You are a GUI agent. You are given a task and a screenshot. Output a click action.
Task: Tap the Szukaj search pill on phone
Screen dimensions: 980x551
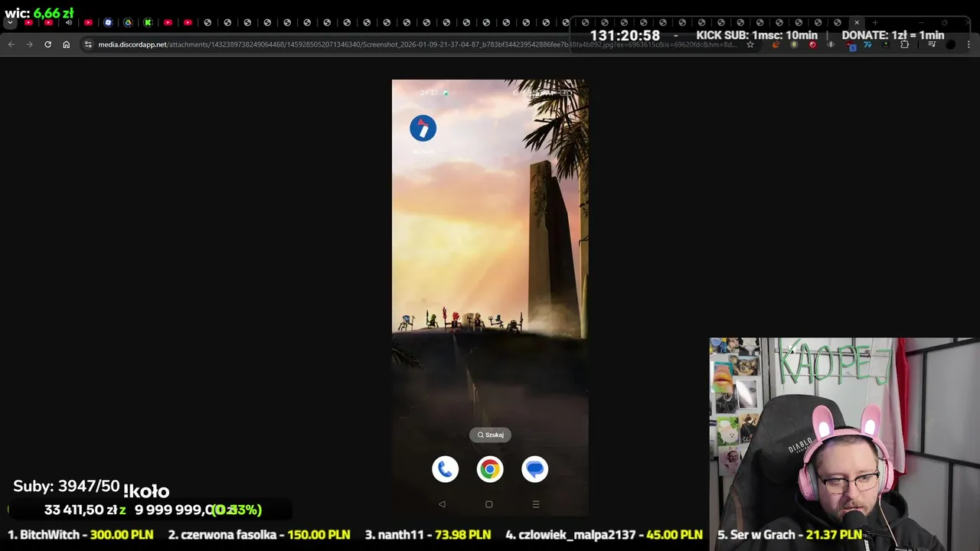coord(490,435)
